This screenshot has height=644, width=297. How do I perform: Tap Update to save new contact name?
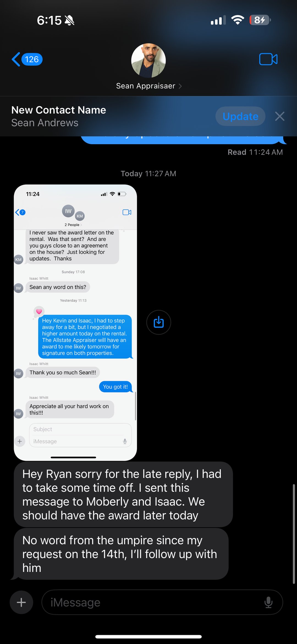[240, 116]
